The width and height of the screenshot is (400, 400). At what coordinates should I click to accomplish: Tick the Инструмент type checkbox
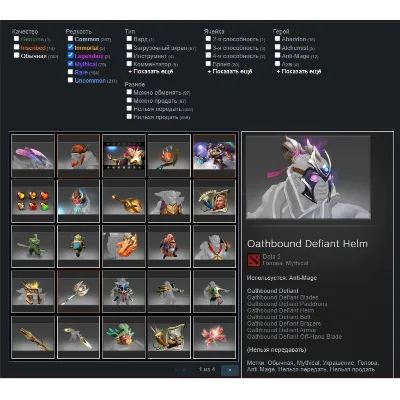click(x=129, y=55)
